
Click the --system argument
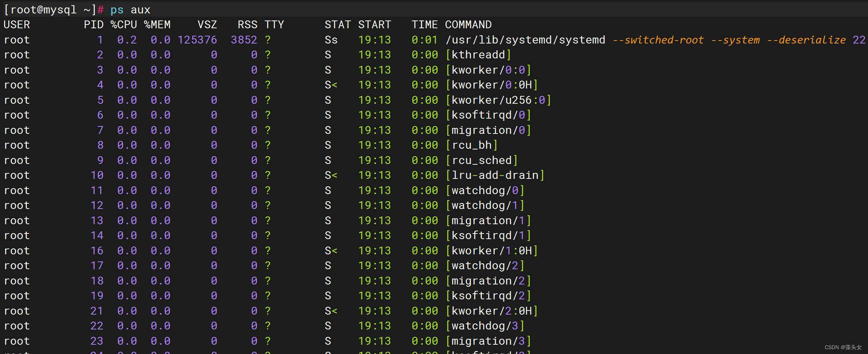735,40
